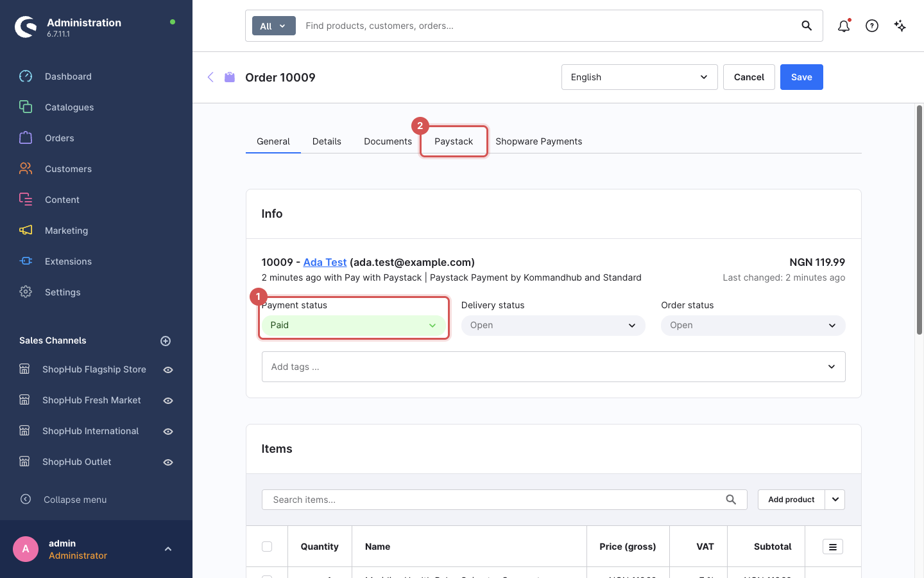Open the English language dropdown

coord(640,77)
